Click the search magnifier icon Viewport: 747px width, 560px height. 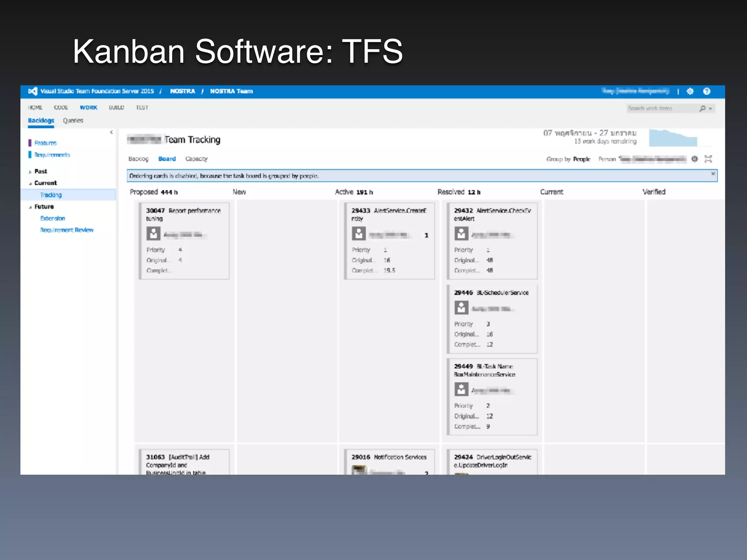pyautogui.click(x=702, y=108)
